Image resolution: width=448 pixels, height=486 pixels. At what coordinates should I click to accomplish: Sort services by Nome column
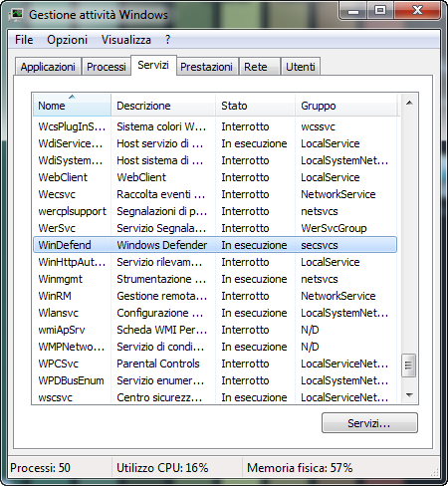72,106
